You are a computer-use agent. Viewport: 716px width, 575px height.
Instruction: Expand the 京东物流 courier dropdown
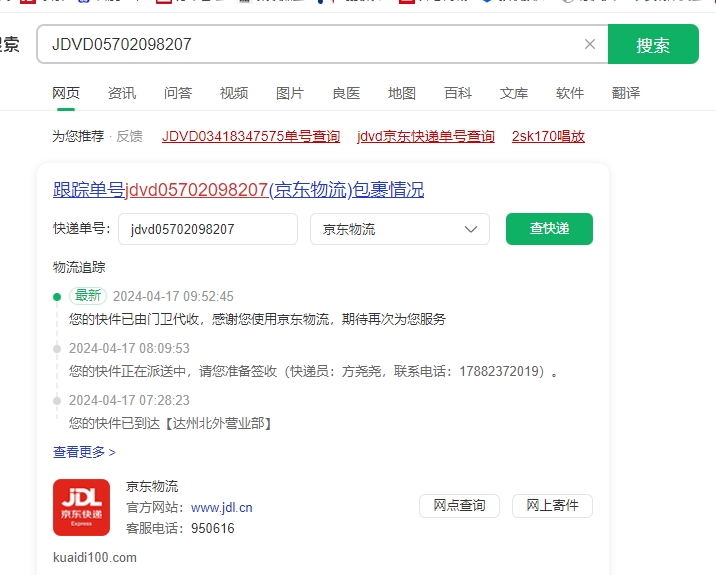(400, 229)
